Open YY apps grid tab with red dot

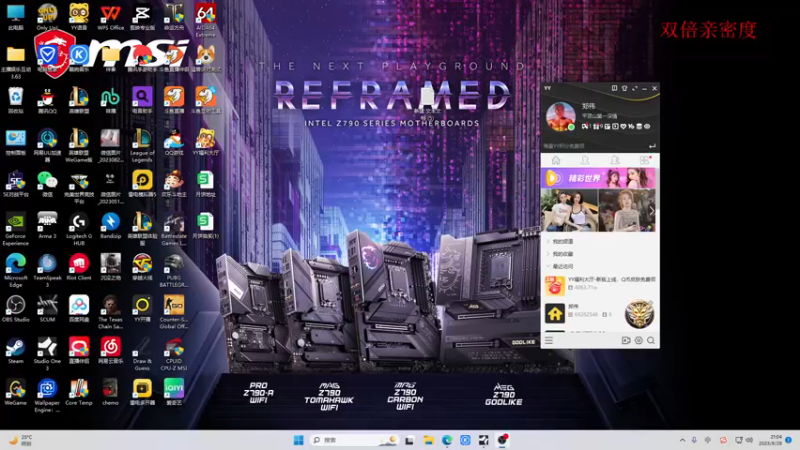pyautogui.click(x=645, y=160)
